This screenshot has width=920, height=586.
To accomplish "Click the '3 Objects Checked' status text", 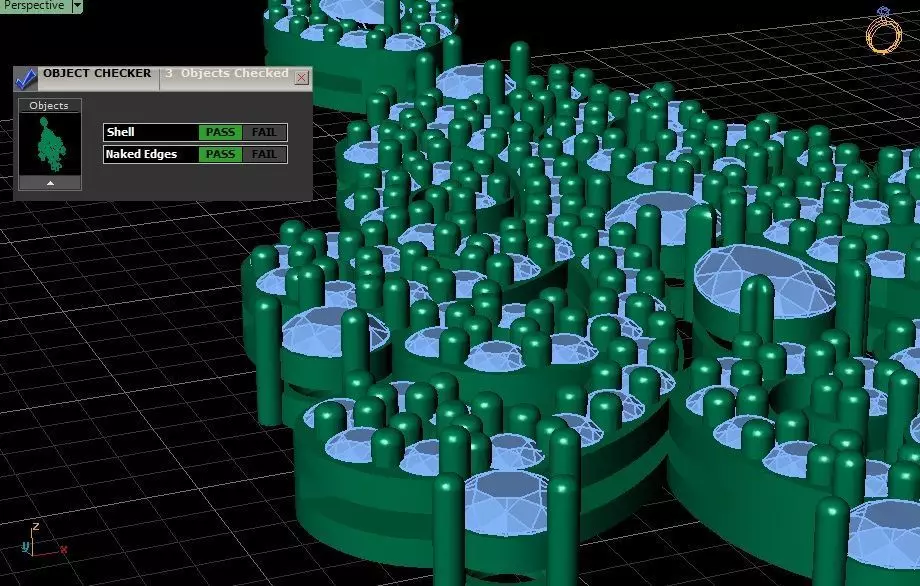I will (x=227, y=73).
